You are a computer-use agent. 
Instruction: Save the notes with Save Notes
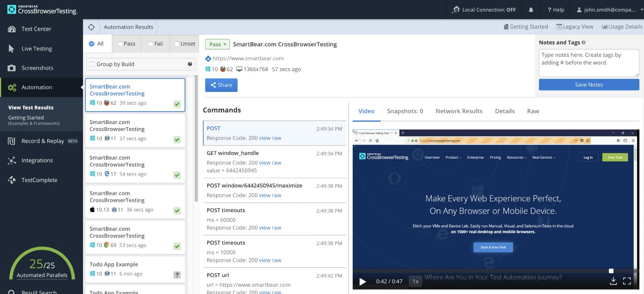(589, 85)
